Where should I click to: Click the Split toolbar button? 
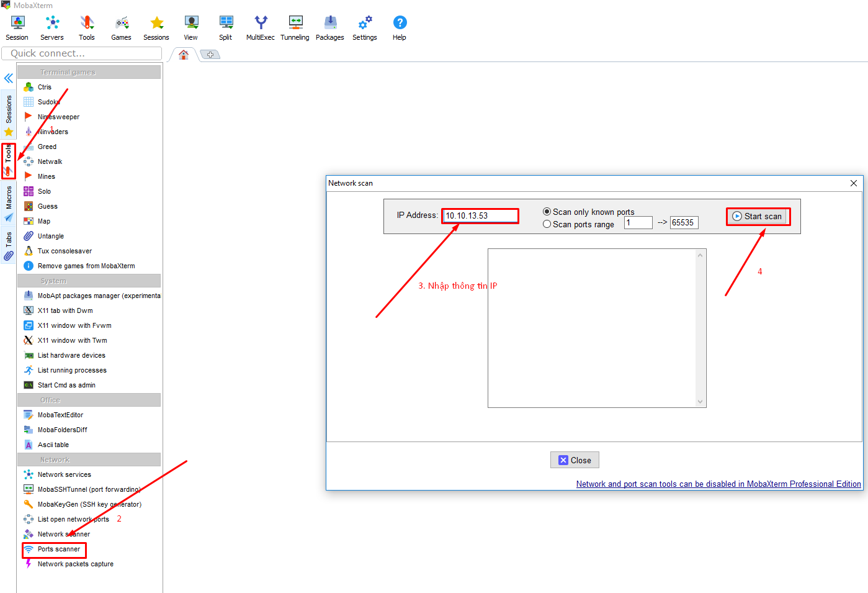tap(226, 28)
